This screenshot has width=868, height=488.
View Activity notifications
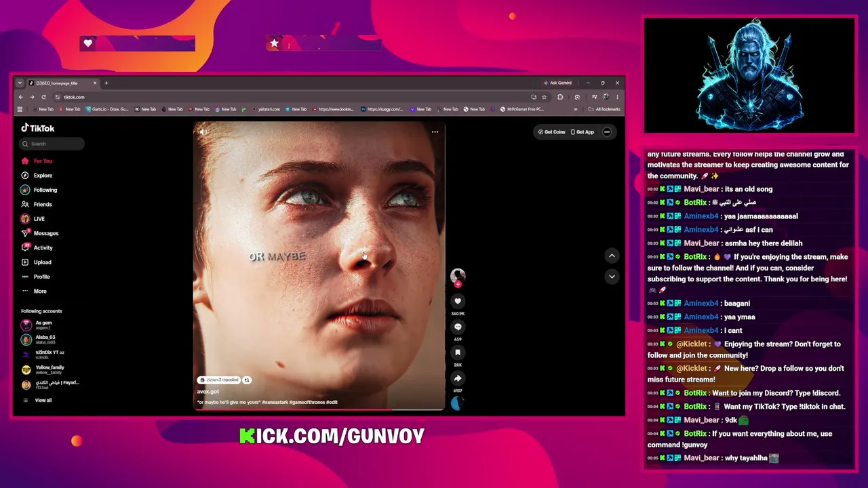pos(37,247)
